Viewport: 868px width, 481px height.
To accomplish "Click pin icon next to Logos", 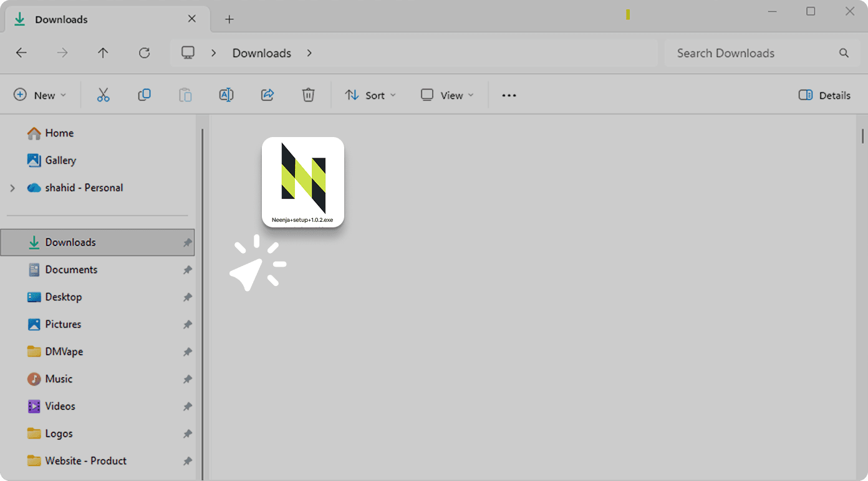I will point(187,434).
